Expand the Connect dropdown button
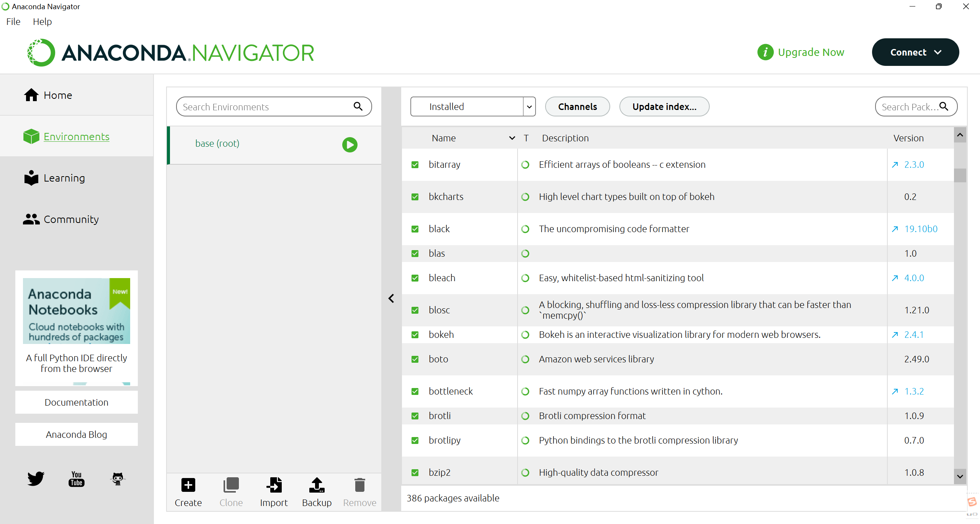The image size is (980, 524). [x=915, y=52]
